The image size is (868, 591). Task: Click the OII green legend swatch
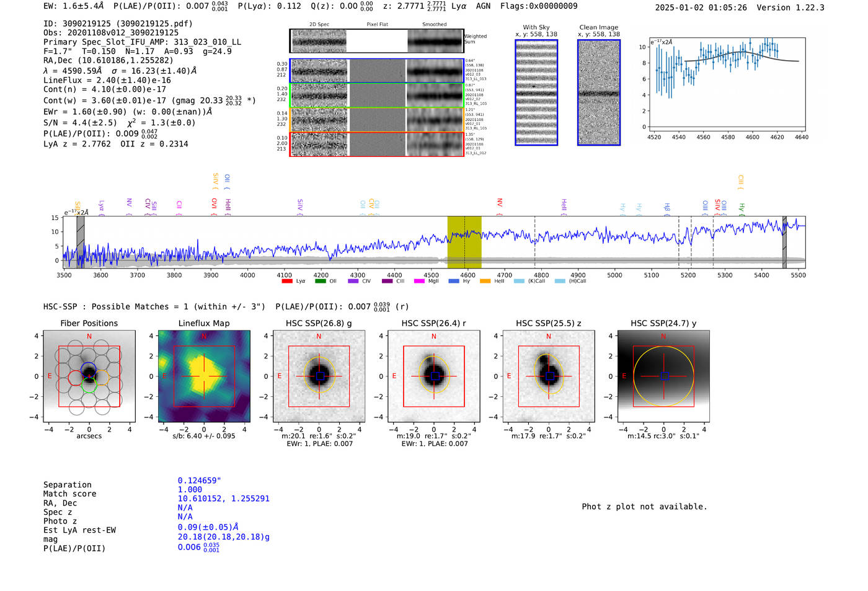click(x=320, y=281)
